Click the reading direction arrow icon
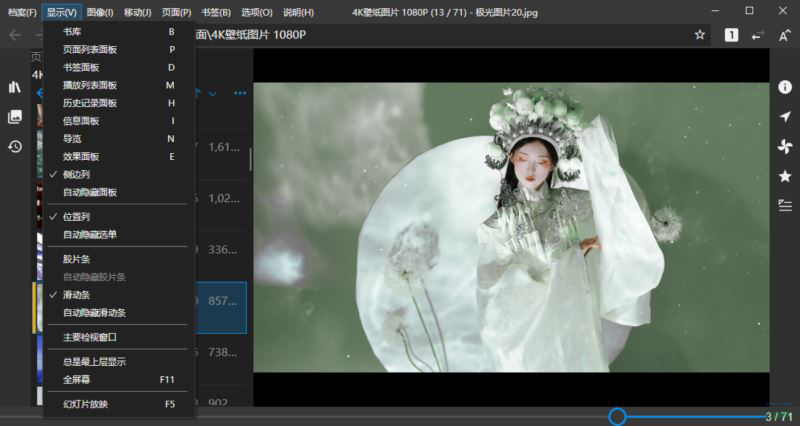The width and height of the screenshot is (800, 426). coord(758,35)
